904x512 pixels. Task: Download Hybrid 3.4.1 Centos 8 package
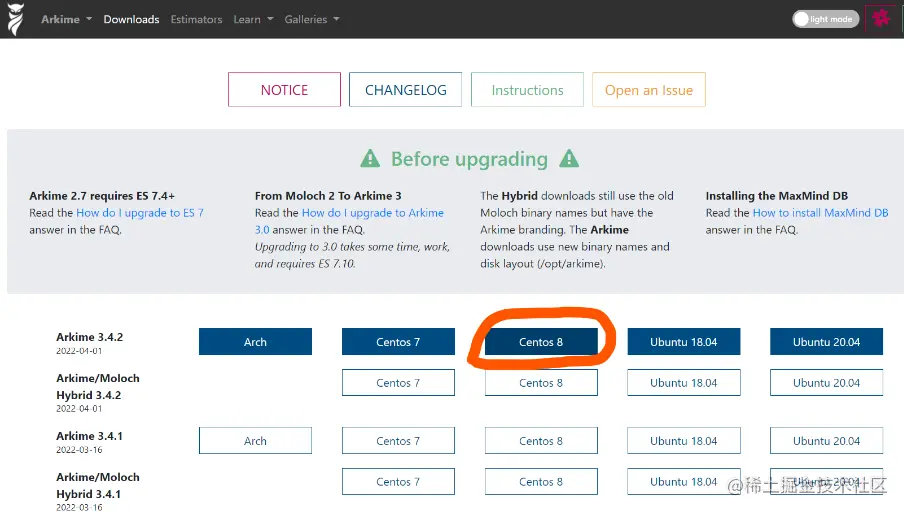[541, 481]
